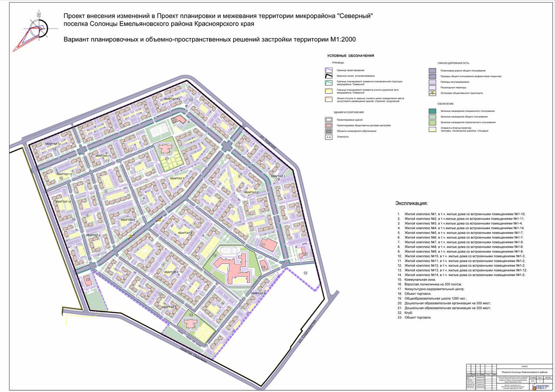The width and height of the screenshot is (555, 392).
Task: Click the 'КВАРТАЛ 10' map label
Action: [x=63, y=202]
